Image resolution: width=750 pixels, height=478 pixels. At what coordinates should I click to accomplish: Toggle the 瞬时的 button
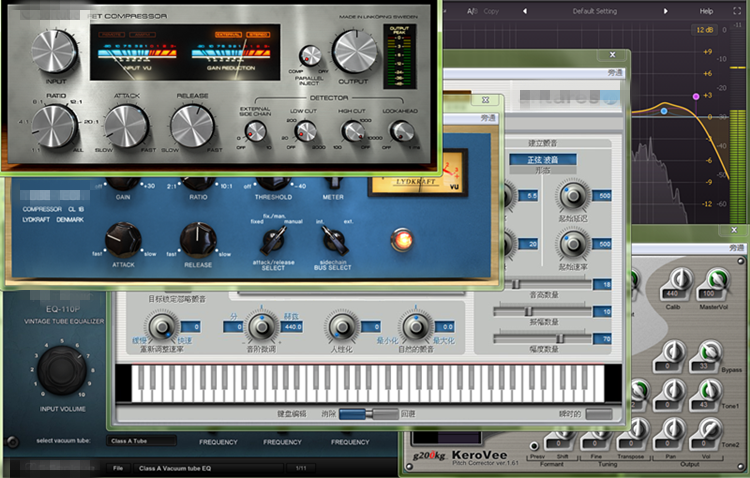tap(599, 414)
